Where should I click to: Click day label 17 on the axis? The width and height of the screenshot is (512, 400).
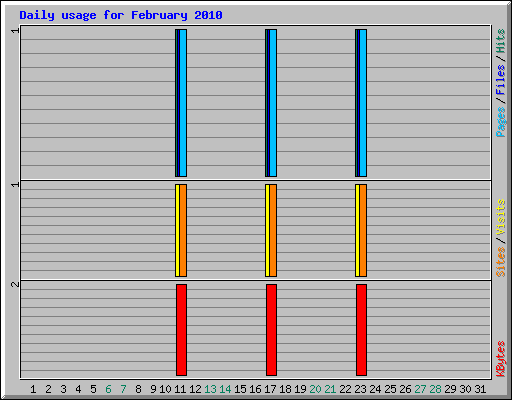pos(270,389)
